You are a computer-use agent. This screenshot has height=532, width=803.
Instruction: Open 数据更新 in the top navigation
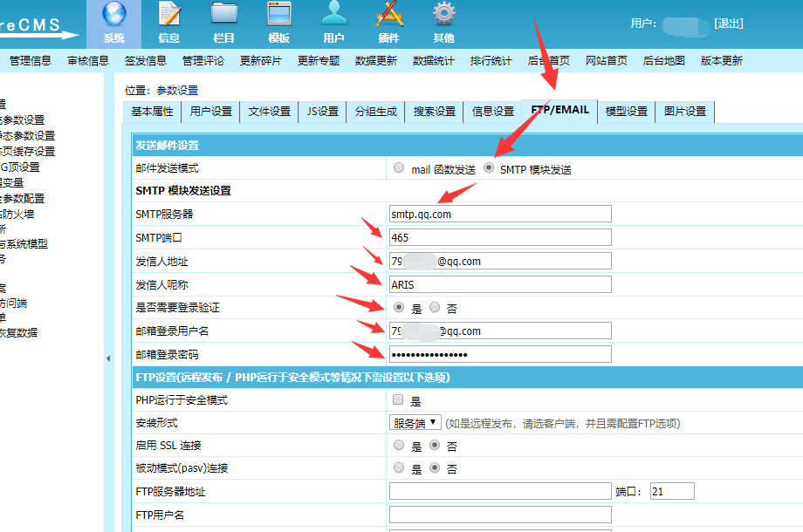[x=375, y=61]
